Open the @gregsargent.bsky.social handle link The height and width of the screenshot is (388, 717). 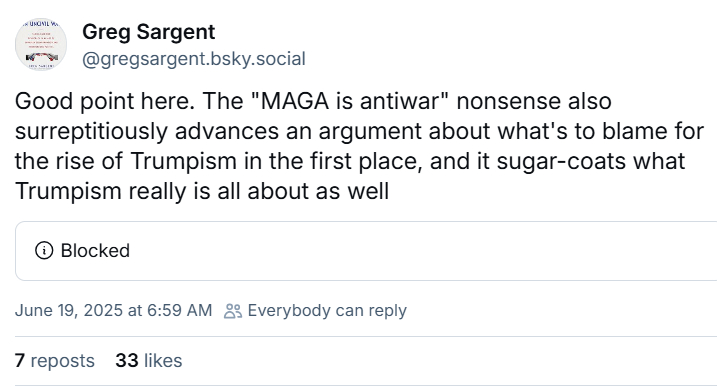pyautogui.click(x=194, y=59)
